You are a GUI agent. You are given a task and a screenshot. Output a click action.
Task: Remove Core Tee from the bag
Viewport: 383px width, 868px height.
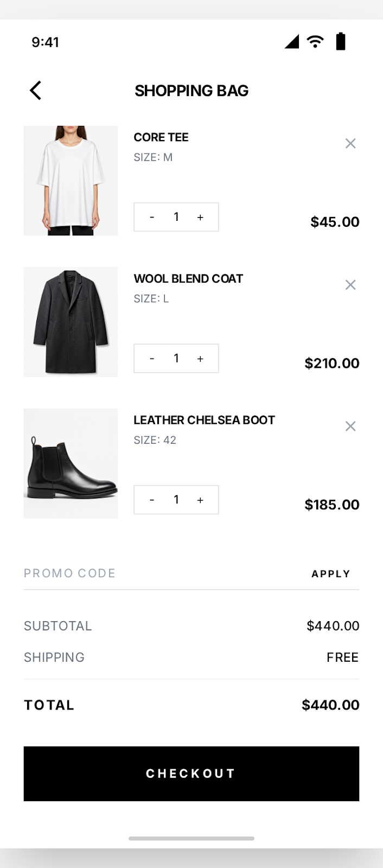click(350, 143)
